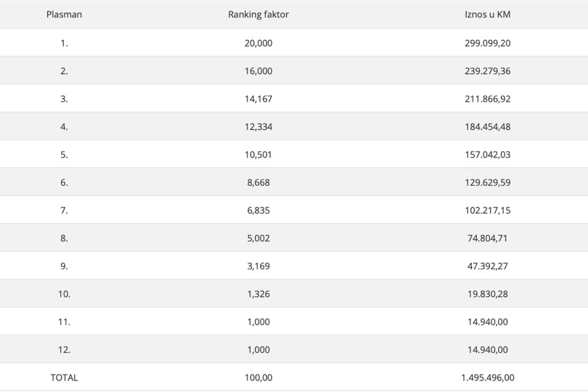The image size is (588, 392).
Task: Click amount 102.217,15
Action: click(488, 210)
